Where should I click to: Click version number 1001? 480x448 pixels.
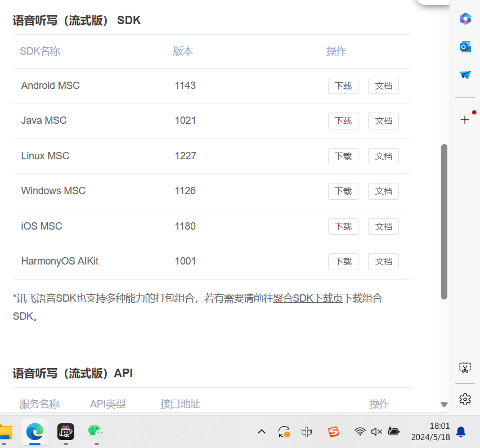tap(185, 261)
